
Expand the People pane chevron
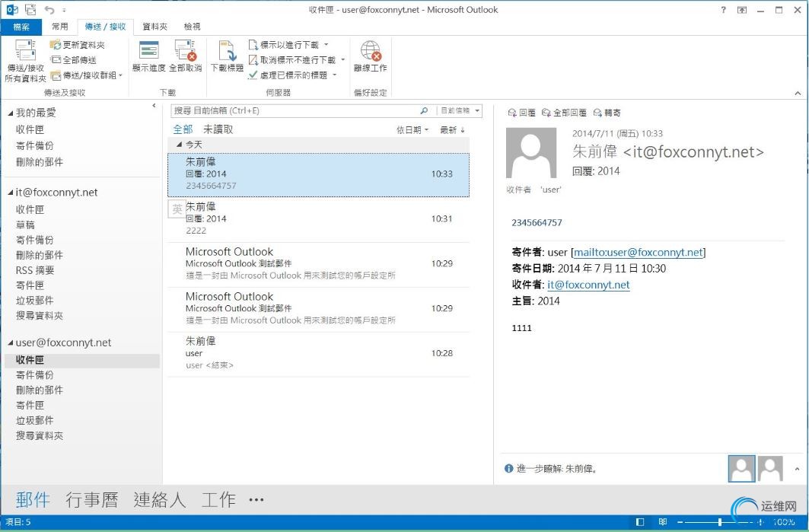(797, 469)
